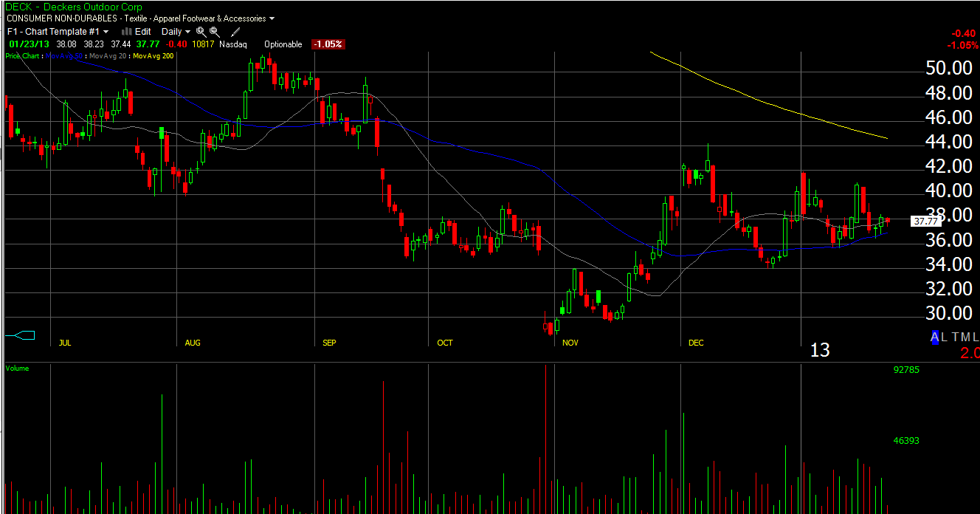This screenshot has width=980, height=514.
Task: Click the bar chart icon beside Edit
Action: coord(126,32)
